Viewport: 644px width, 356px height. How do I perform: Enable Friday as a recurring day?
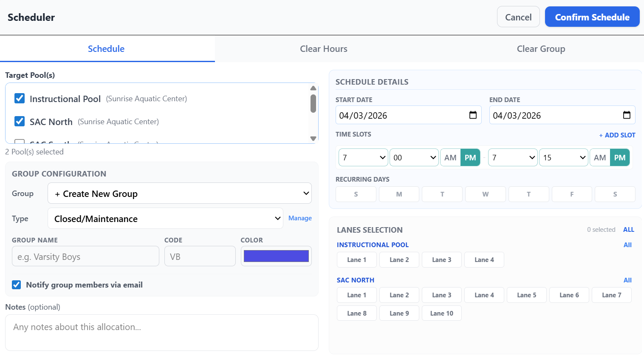[x=571, y=194]
